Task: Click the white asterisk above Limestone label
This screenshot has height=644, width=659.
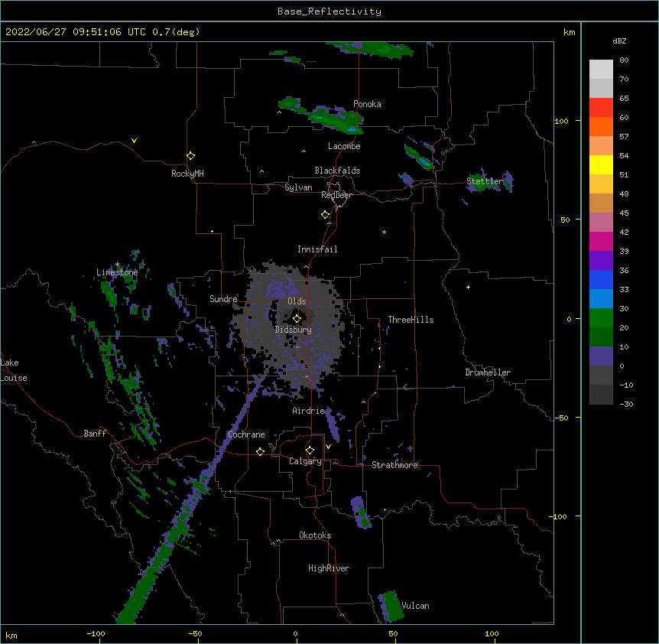Action: (117, 265)
